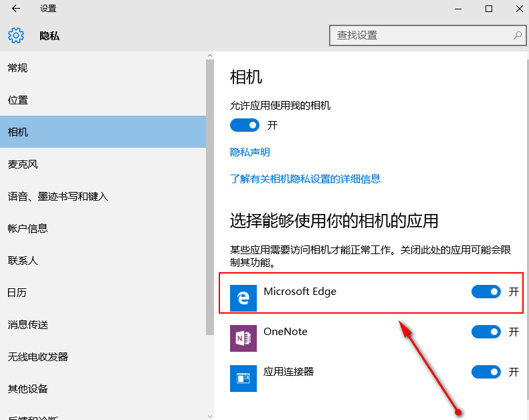Viewport: 529px width, 420px height.
Task: Select 位置 in the sidebar
Action: tap(18, 100)
